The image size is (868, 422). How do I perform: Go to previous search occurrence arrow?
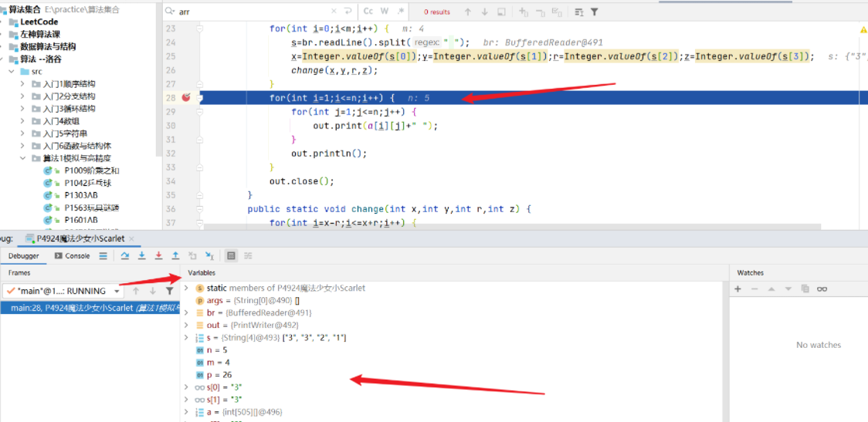pos(468,11)
